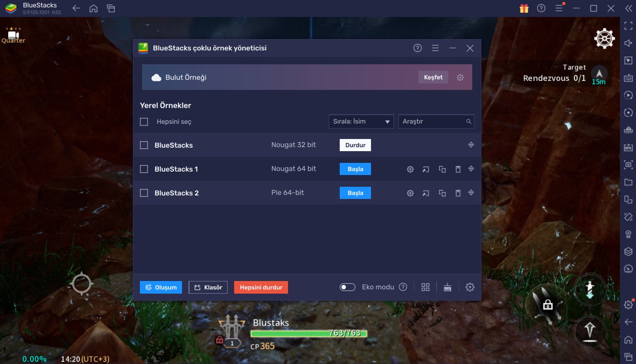Viewport: 636px width, 364px height.
Task: Open help question icon in BlueStacks title bar
Action: coord(541,8)
